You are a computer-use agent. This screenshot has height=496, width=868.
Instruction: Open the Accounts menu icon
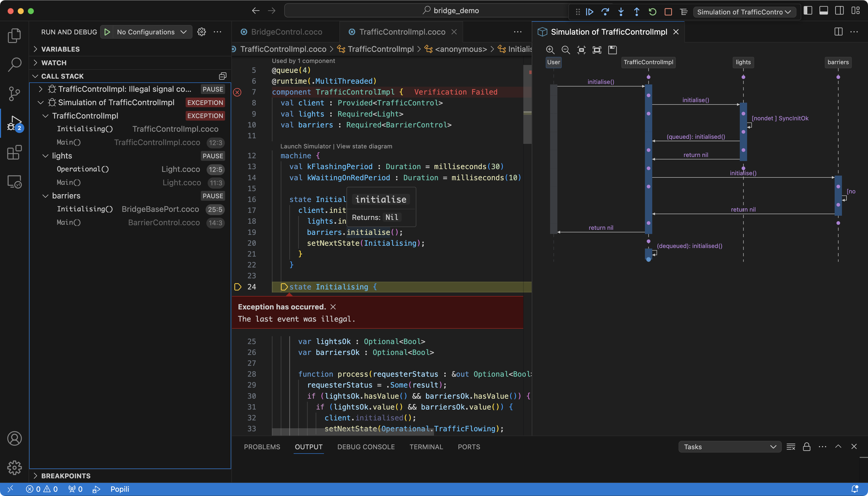[x=14, y=438]
